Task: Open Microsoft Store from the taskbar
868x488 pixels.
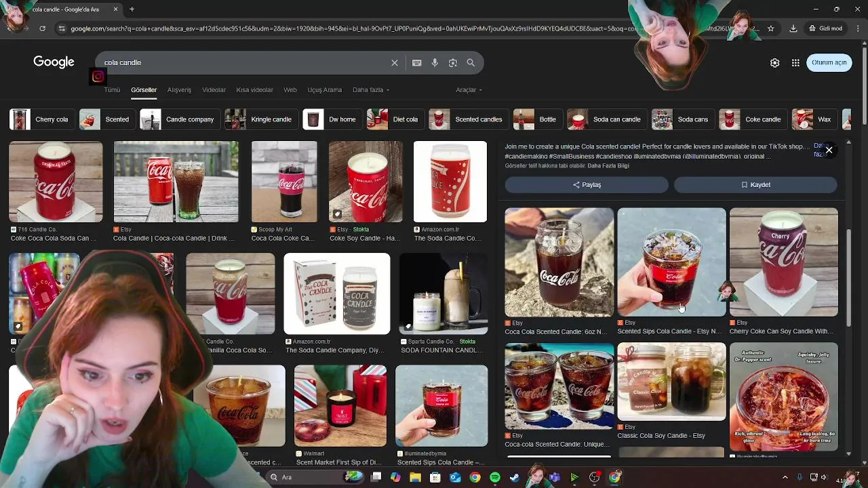Action: coord(435,477)
